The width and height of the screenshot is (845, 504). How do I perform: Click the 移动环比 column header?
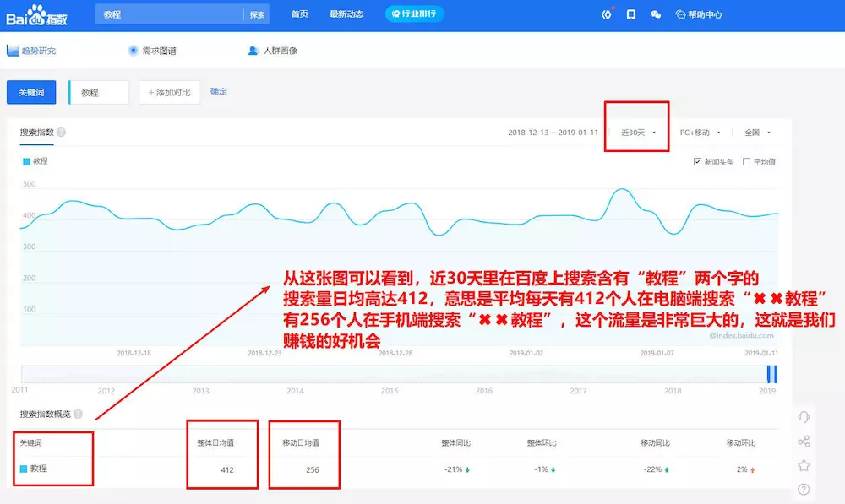coord(741,442)
